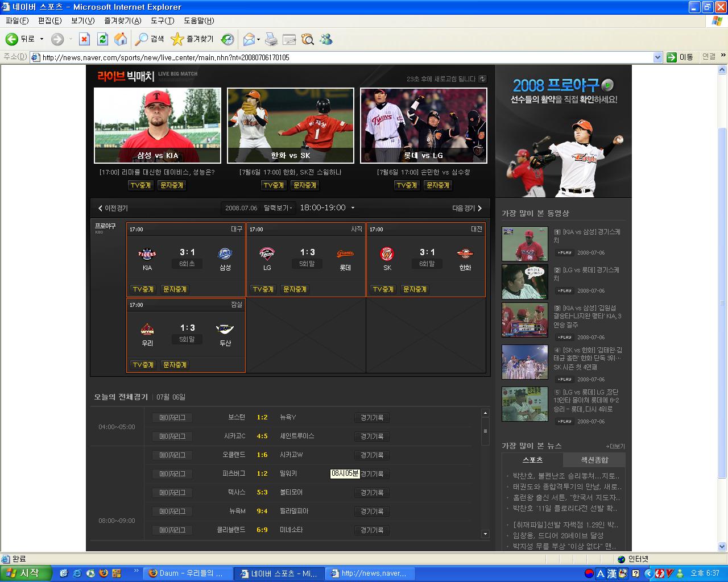
Task: Click the auto-refresh icon beside the countdown
Action: tap(483, 79)
